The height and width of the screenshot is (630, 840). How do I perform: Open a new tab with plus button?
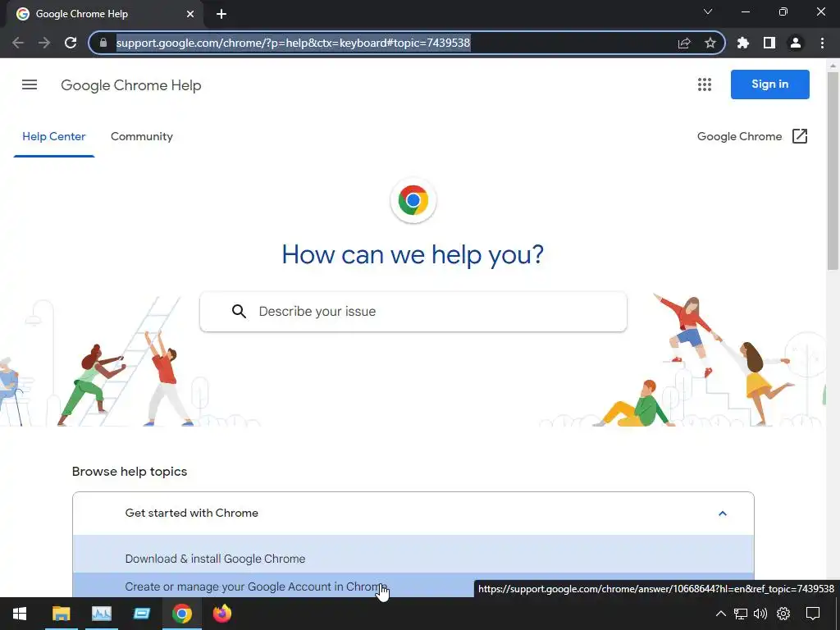tap(221, 14)
